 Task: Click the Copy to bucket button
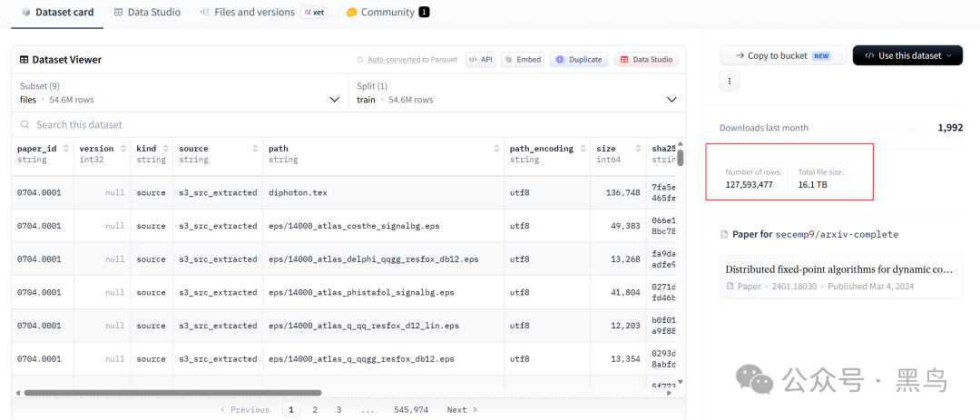click(x=783, y=55)
